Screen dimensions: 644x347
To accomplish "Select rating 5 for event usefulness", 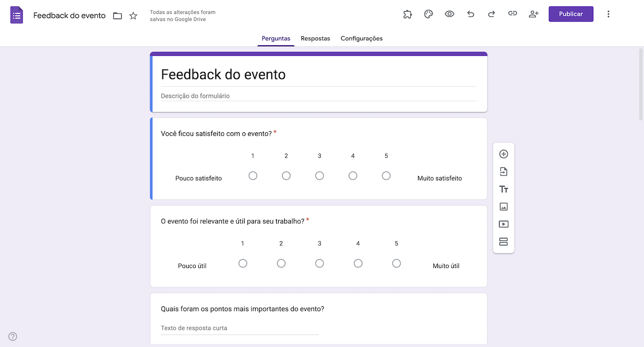I will (x=396, y=263).
